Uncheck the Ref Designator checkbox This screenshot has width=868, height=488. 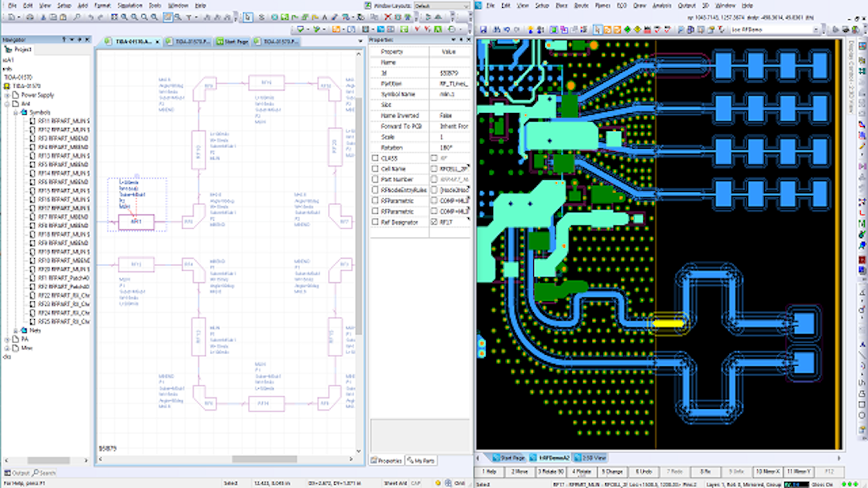point(434,222)
